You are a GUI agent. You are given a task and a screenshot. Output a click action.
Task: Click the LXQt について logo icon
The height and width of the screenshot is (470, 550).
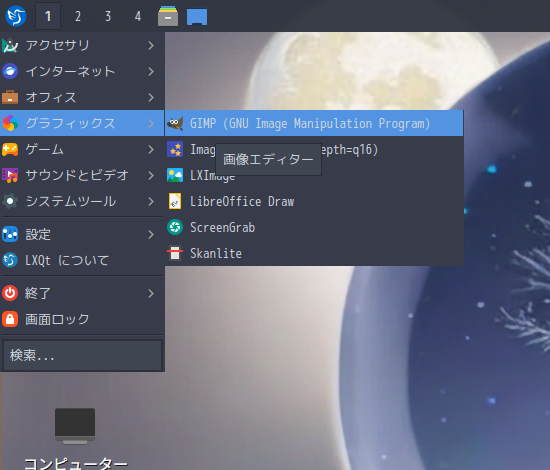pos(10,260)
